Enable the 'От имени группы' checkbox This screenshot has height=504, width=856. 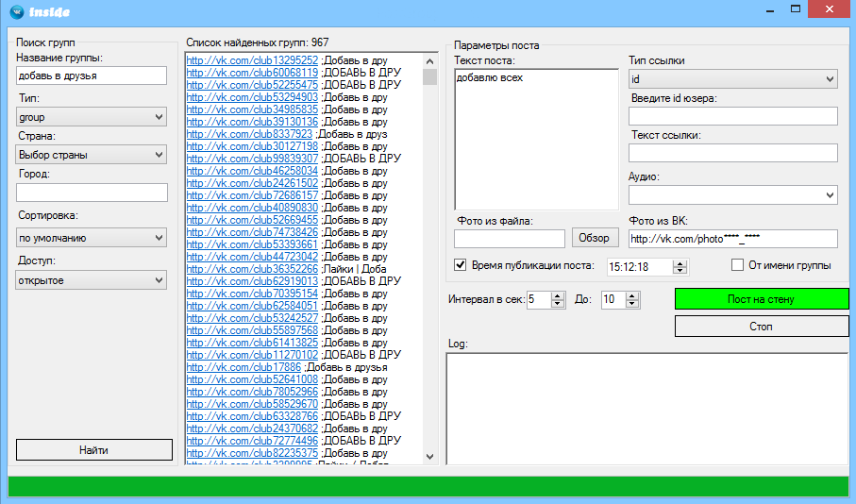(x=737, y=265)
